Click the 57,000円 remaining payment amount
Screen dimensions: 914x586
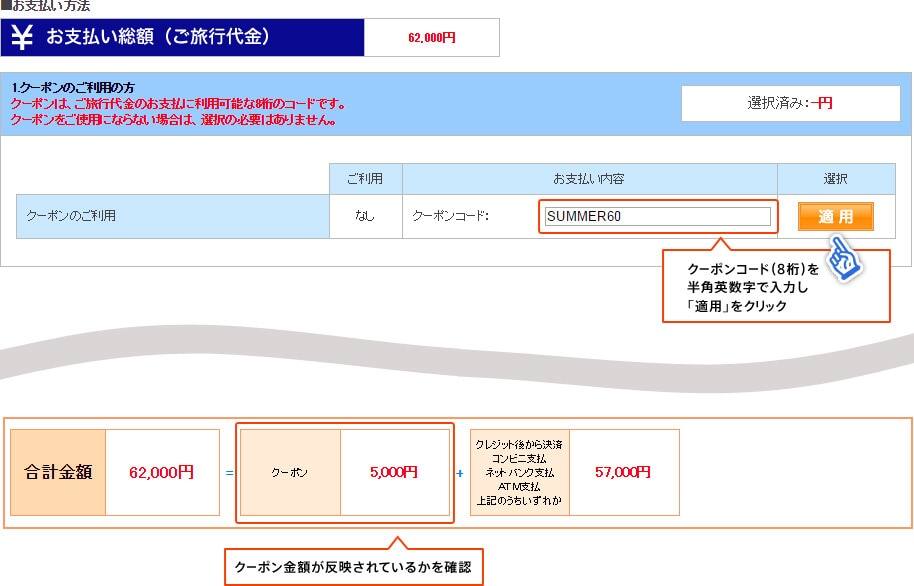pos(623,472)
